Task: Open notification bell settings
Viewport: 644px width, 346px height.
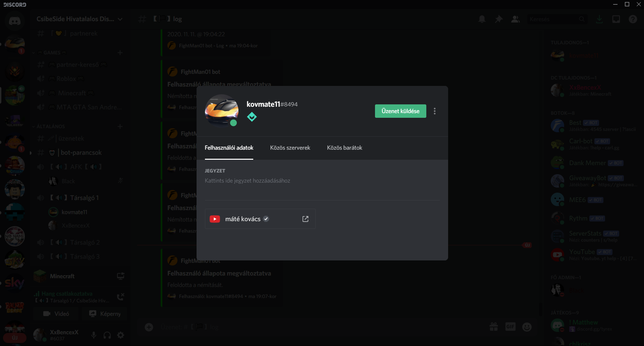Action: coord(482,19)
